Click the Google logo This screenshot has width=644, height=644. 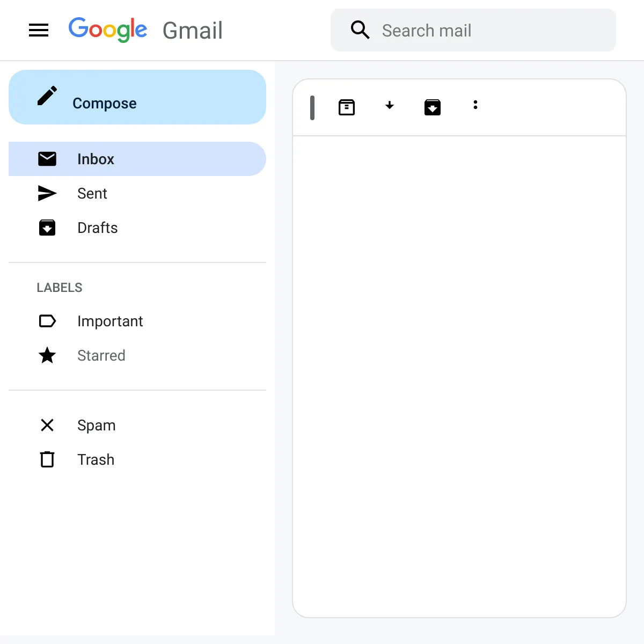108,30
